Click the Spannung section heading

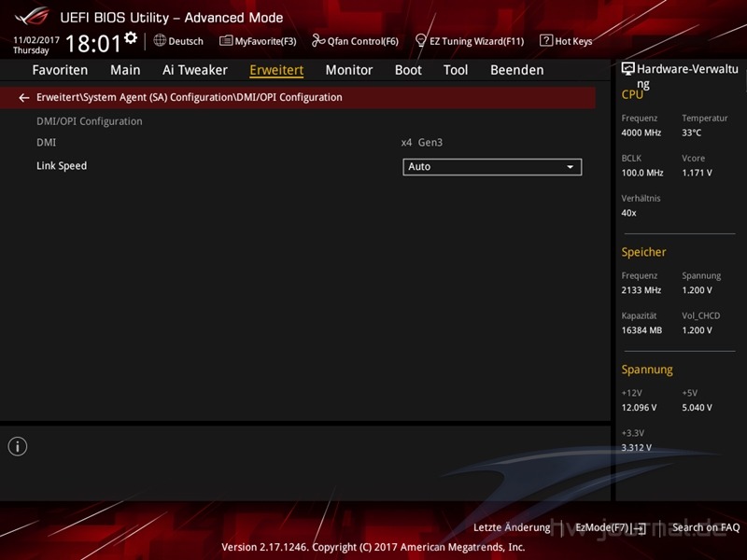(647, 370)
